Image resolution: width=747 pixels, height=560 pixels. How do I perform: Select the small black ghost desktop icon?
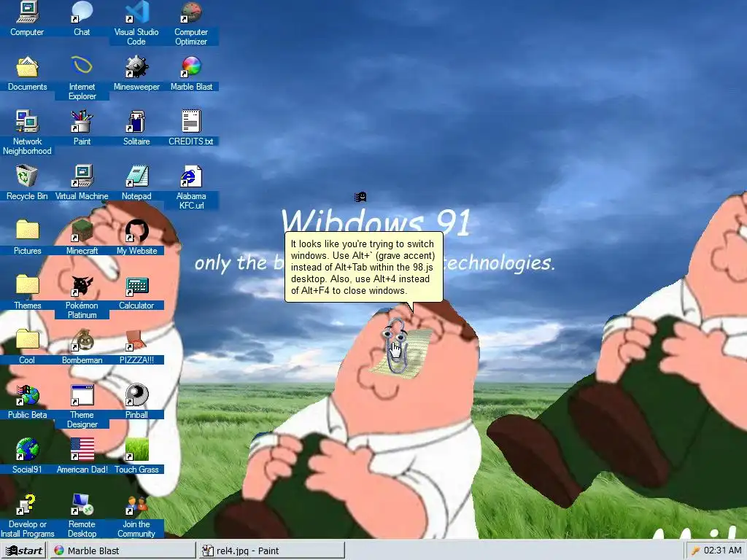(x=360, y=197)
